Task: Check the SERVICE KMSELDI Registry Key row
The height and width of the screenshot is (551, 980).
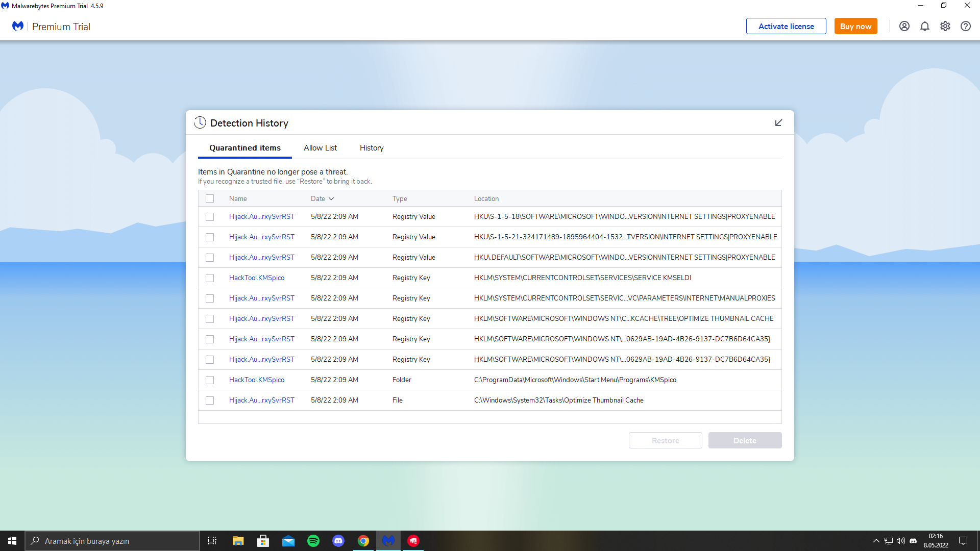Action: (210, 278)
